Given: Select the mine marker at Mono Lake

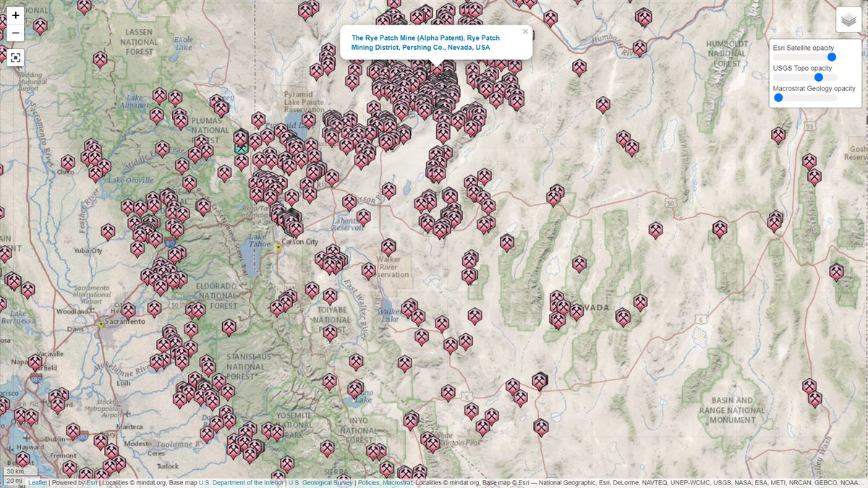Looking at the screenshot, I should pyautogui.click(x=354, y=389).
